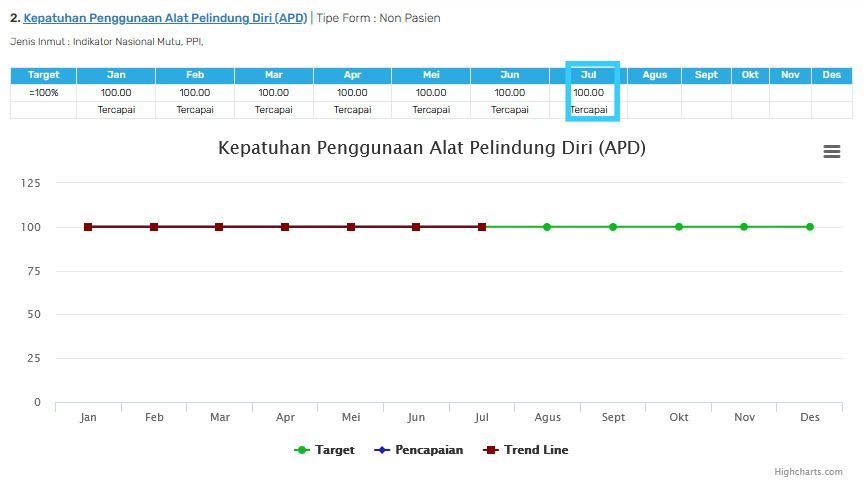This screenshot has width=865, height=492.
Task: Click the green Target marker at Sept
Action: point(612,227)
